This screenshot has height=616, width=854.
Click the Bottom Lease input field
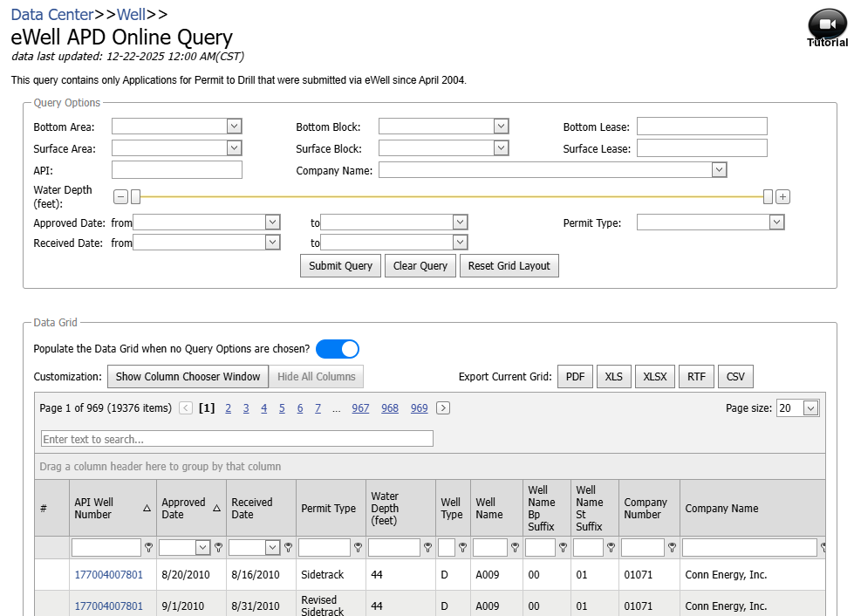[x=702, y=127]
